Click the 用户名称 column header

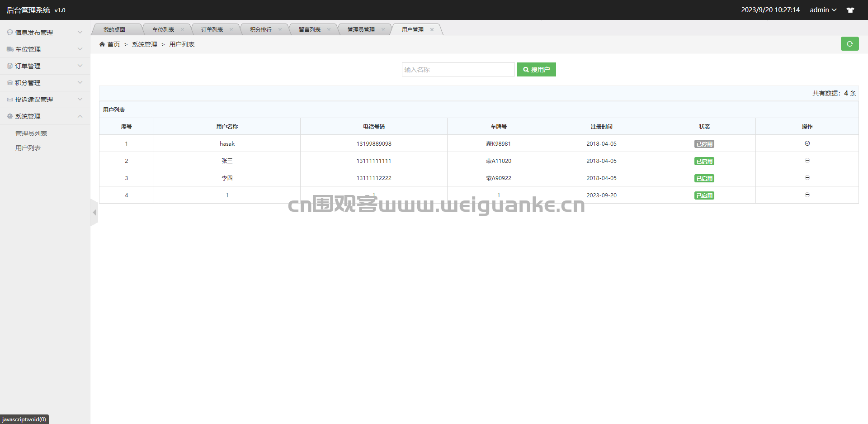(227, 126)
